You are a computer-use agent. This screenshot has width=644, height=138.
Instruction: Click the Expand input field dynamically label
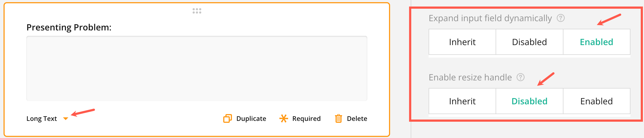point(490,18)
